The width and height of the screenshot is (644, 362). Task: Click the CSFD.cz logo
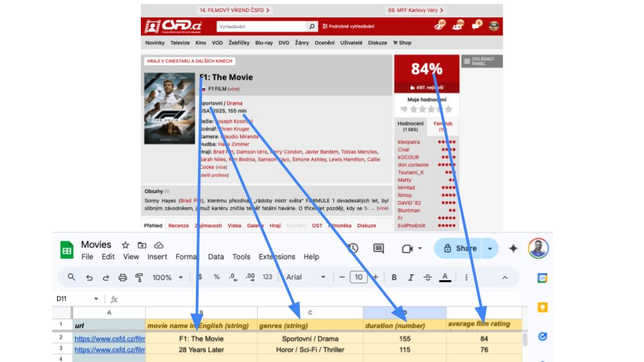[173, 26]
